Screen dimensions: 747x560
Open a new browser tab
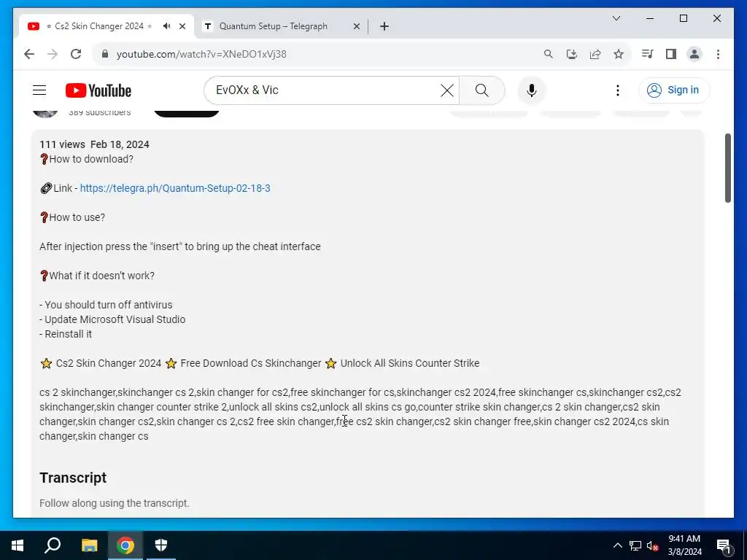point(384,26)
